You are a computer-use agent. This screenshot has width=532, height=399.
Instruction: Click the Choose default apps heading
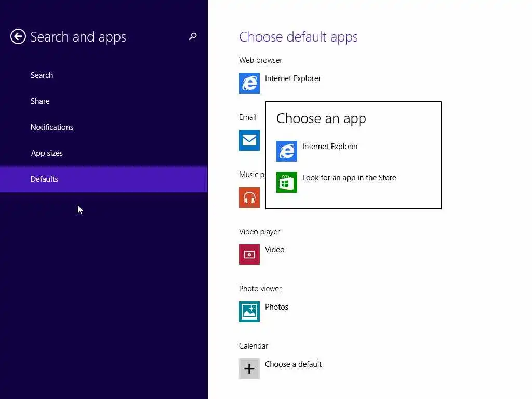point(298,37)
